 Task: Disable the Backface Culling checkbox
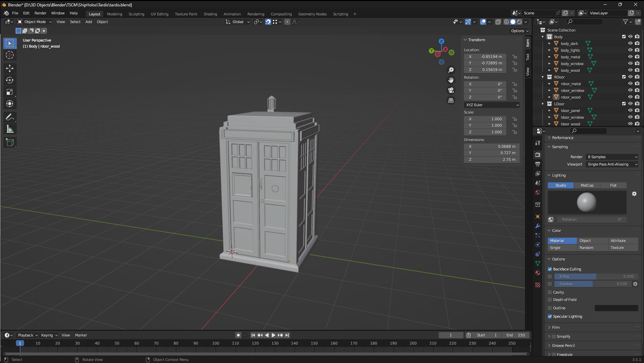point(550,269)
